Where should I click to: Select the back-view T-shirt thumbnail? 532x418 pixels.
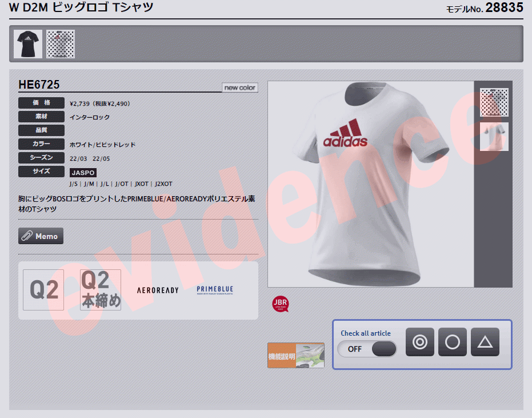coord(494,137)
